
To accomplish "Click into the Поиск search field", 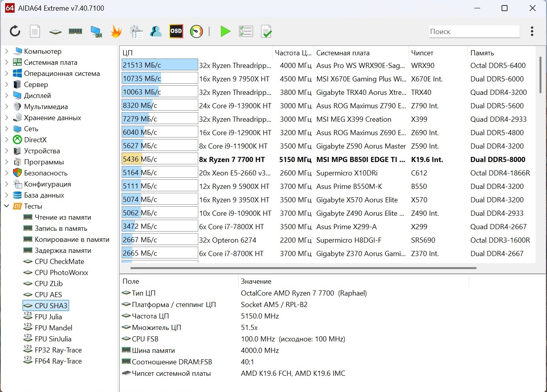I will click(x=474, y=32).
